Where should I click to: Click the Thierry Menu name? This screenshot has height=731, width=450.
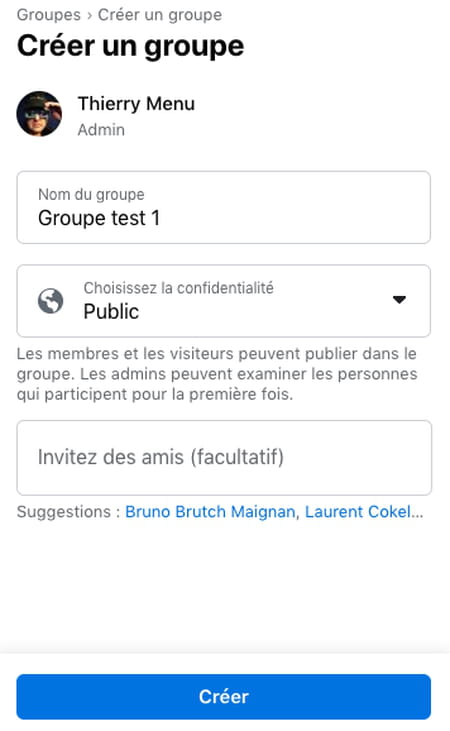pyautogui.click(x=136, y=103)
